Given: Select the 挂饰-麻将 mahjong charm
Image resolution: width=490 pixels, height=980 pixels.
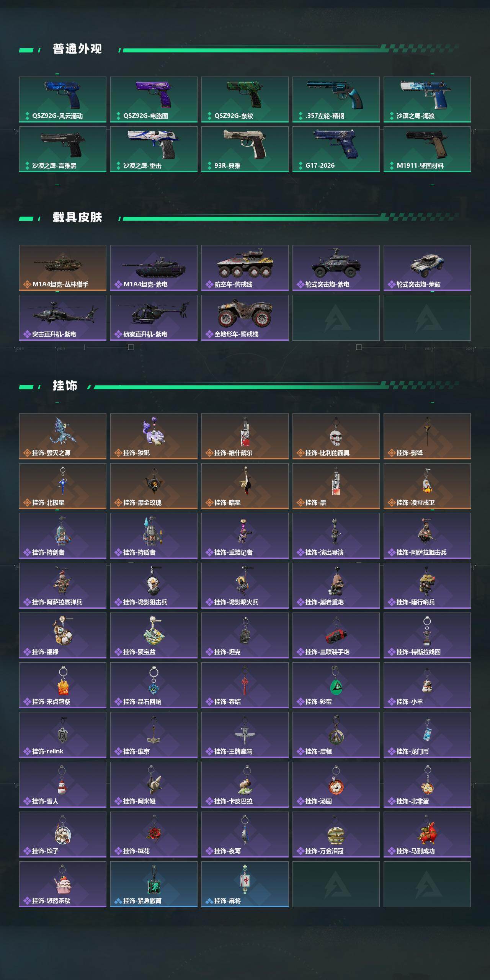Looking at the screenshot, I should pyautogui.click(x=245, y=884).
